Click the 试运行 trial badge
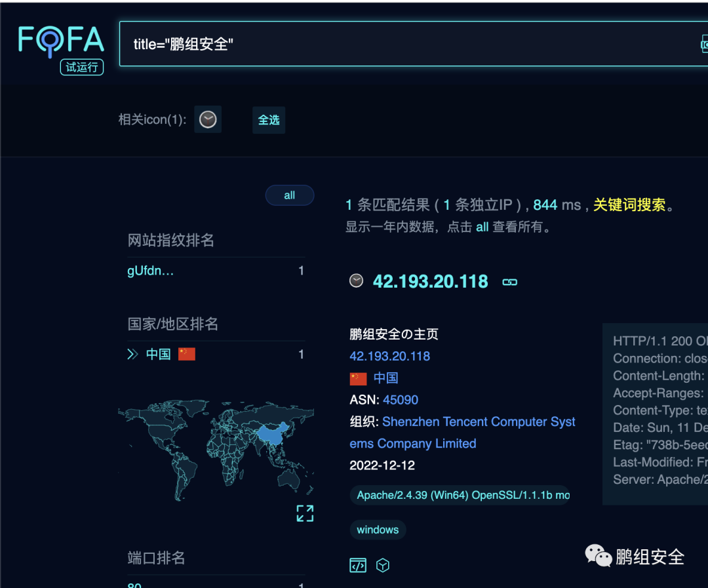708x588 pixels. tap(82, 68)
